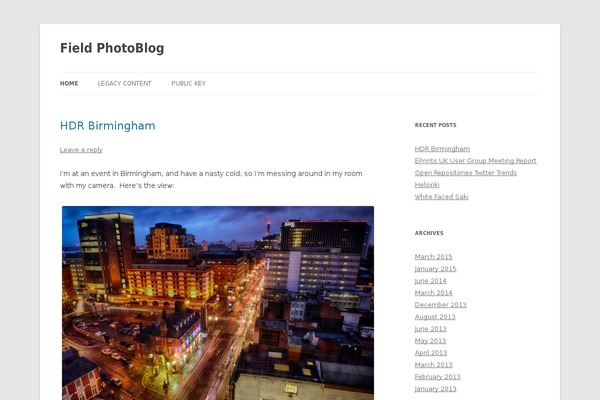Open the Field PhotoBlog site title
The width and height of the screenshot is (600, 400).
click(112, 48)
